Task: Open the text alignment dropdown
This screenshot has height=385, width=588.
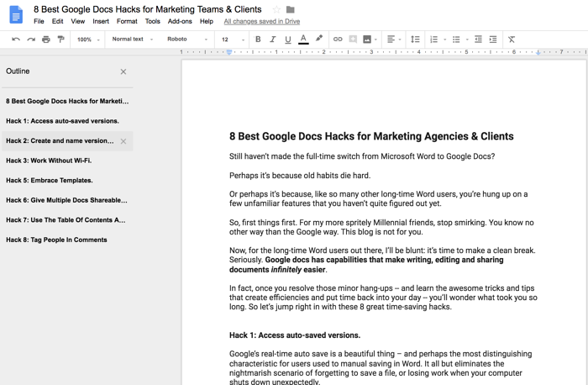Action: click(394, 39)
